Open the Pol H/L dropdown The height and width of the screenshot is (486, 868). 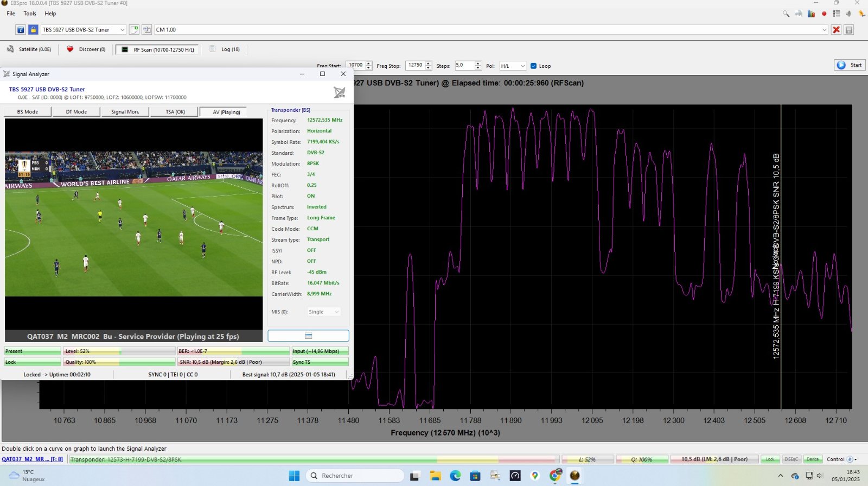(513, 66)
